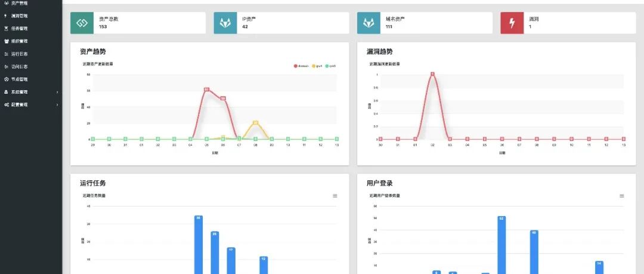Click the fox icon on 域名资产 card
This screenshot has height=274, width=644.
tap(369, 23)
